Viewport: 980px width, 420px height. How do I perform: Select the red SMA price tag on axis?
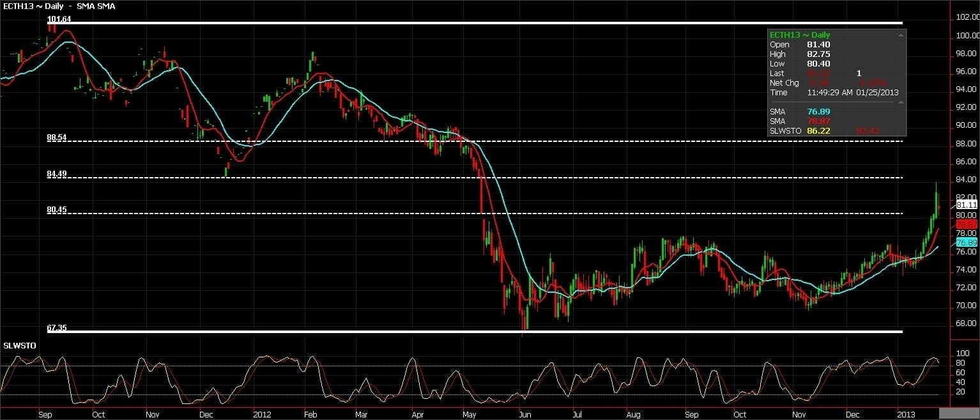pos(967,224)
